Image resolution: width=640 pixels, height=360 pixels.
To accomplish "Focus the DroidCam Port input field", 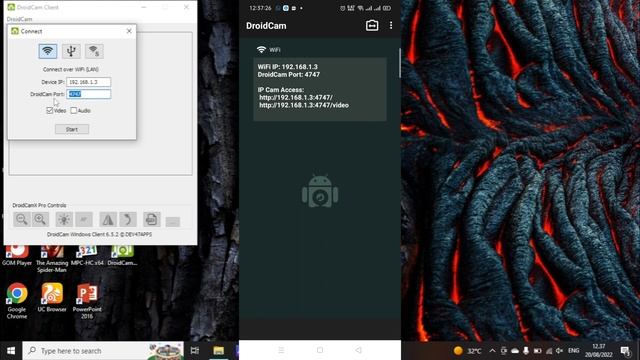I will point(89,94).
